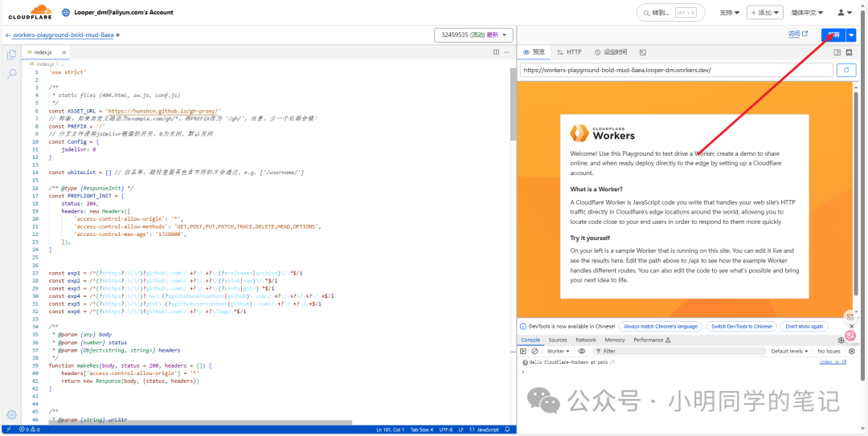868x436 pixels.
Task: Open the 32459535 version dropdown
Action: (474, 35)
